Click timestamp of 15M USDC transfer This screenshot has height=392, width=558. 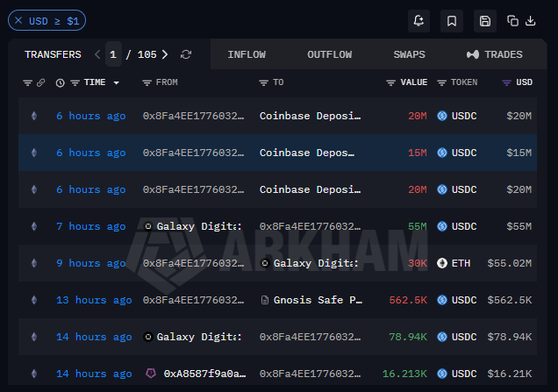point(90,153)
